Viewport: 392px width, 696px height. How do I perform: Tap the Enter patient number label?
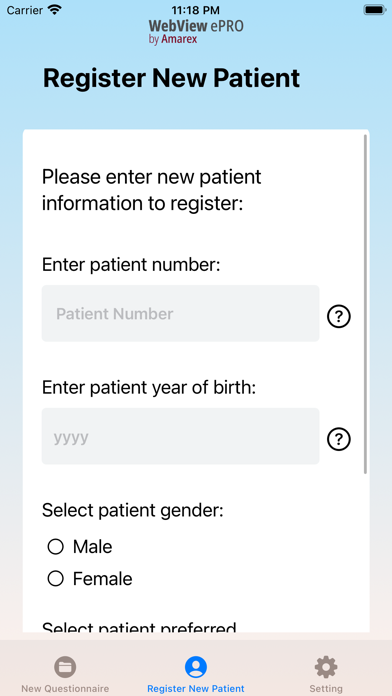131,265
